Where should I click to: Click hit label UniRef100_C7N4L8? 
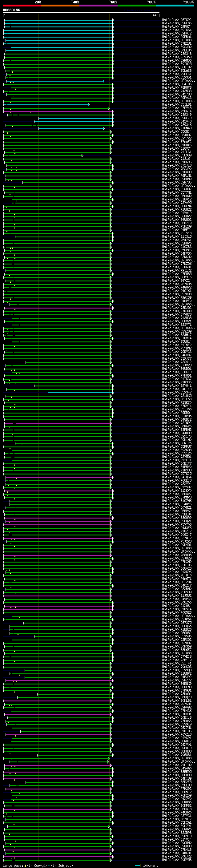[x=177, y=850]
